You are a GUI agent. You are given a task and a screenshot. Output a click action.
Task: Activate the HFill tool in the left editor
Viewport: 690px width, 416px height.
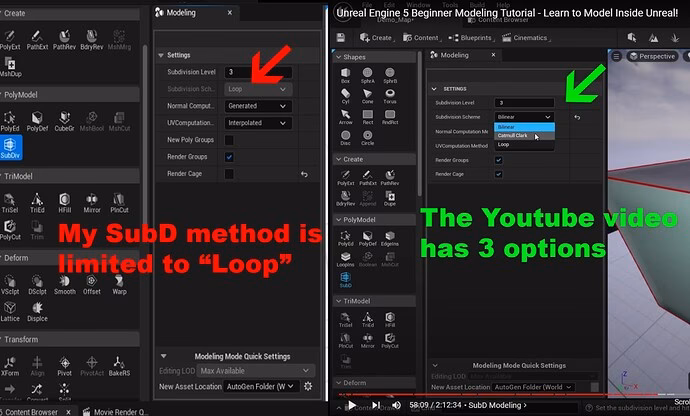click(64, 202)
